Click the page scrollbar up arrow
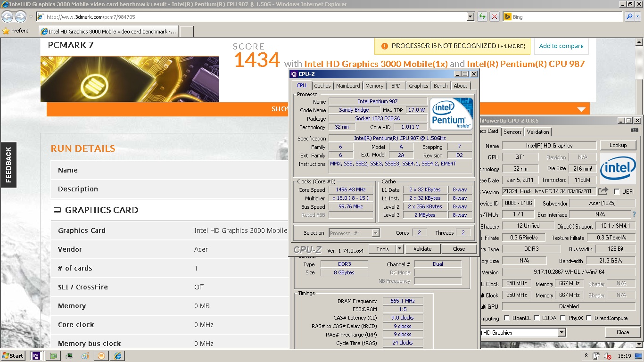 point(640,42)
